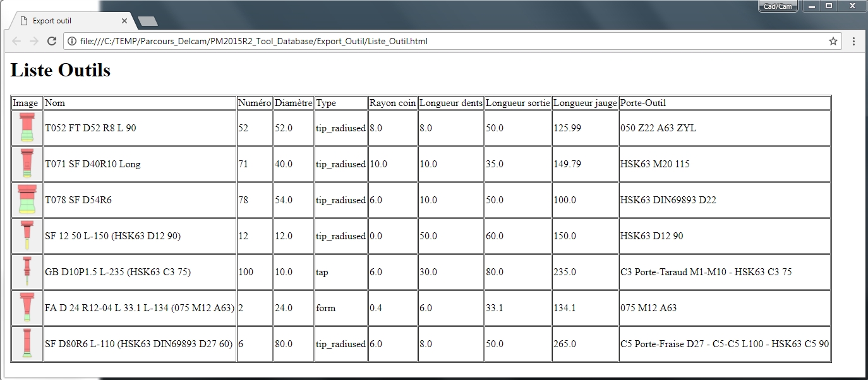Click the SF 12 50 L-150 tool image
Image resolution: width=868 pixels, height=380 pixels.
click(26, 235)
